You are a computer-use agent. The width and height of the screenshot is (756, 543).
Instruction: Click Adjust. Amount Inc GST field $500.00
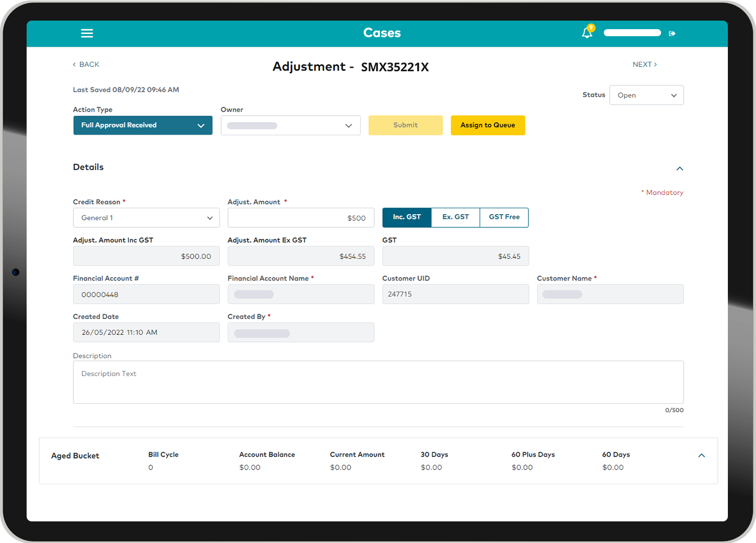point(146,256)
